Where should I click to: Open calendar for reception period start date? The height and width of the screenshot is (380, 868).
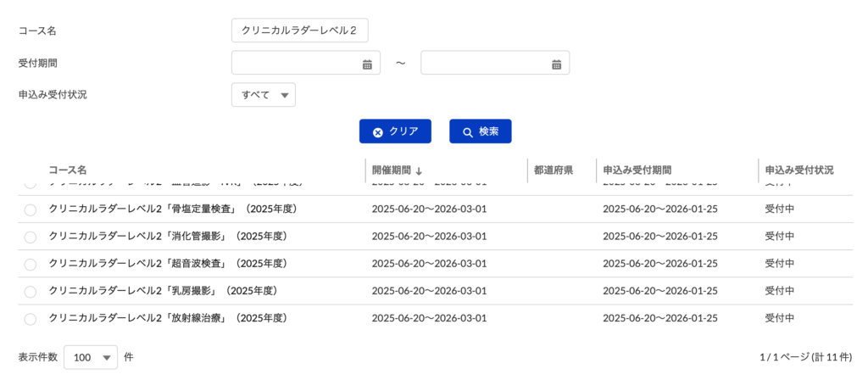pyautogui.click(x=367, y=64)
